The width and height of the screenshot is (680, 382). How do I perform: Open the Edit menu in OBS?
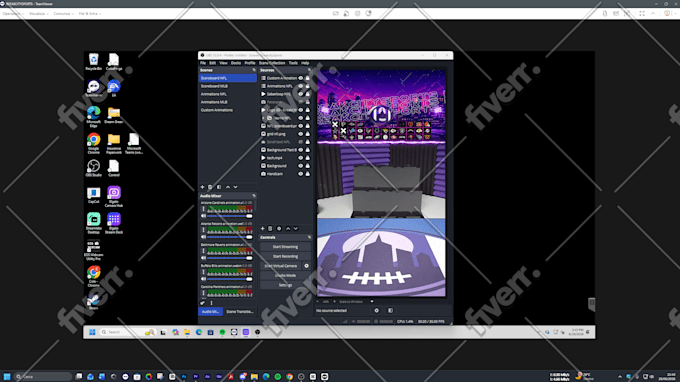212,63
